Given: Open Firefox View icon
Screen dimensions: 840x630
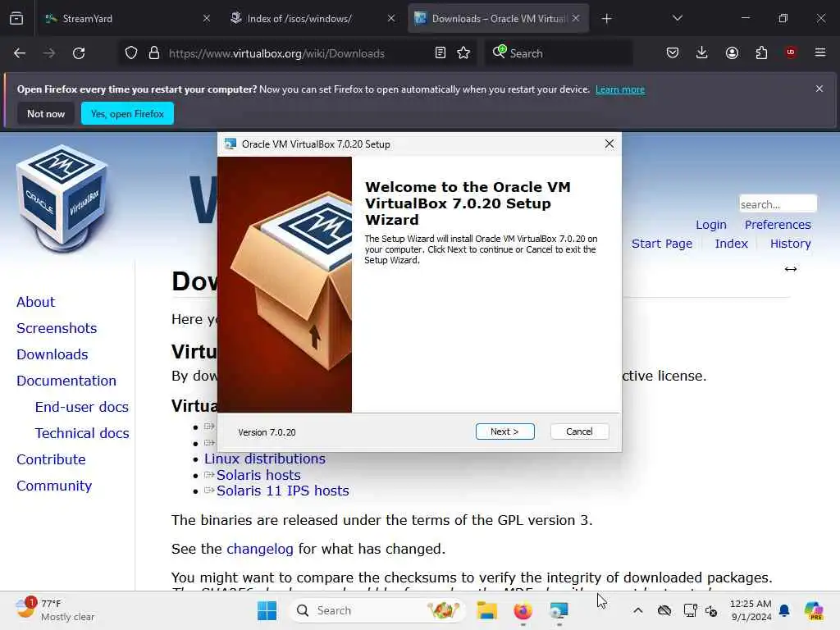Looking at the screenshot, I should click(16, 18).
